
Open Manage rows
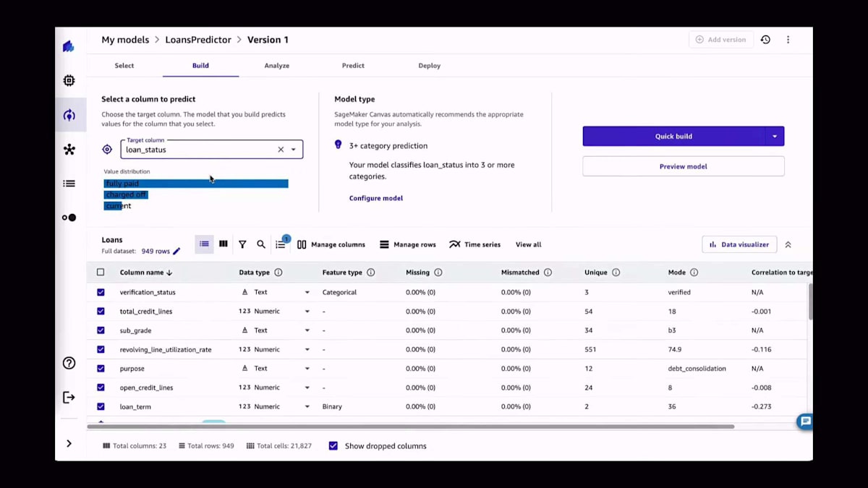[408, 244]
